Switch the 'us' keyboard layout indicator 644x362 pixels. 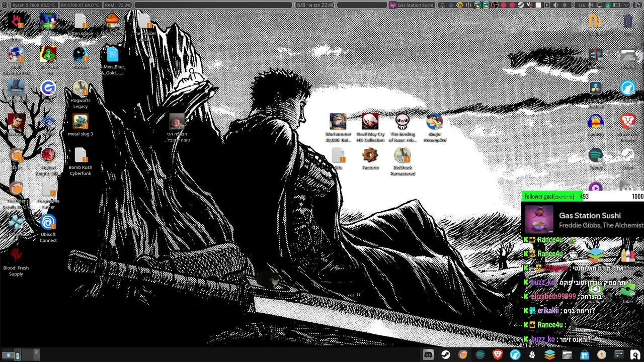pyautogui.click(x=582, y=5)
